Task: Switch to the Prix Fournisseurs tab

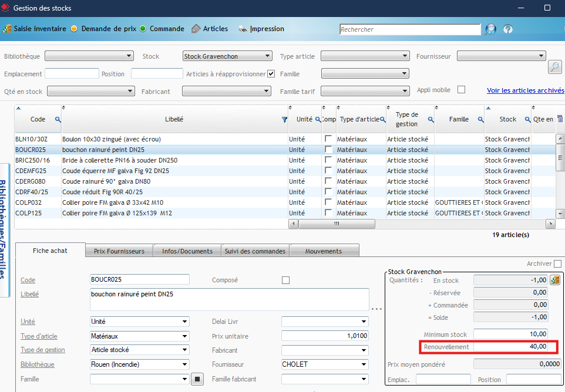Action: click(119, 251)
